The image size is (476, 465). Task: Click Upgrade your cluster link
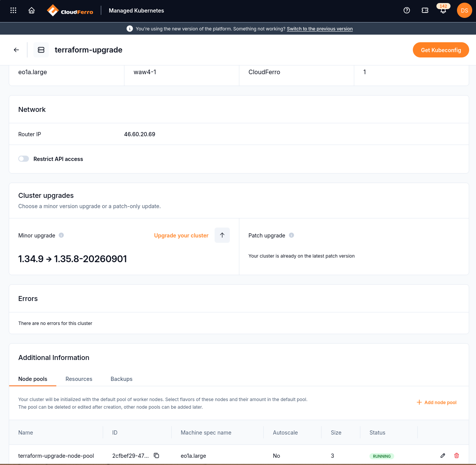click(x=181, y=236)
